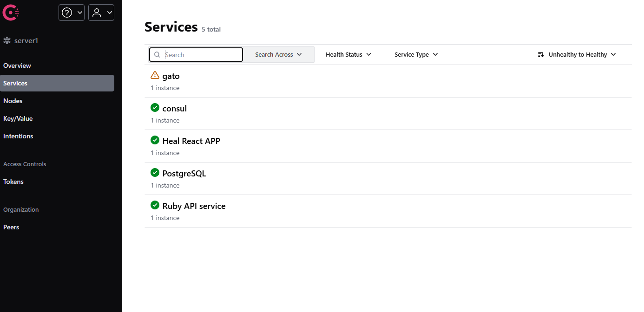Click the Tokens sidebar entry
644x312 pixels.
[13, 182]
